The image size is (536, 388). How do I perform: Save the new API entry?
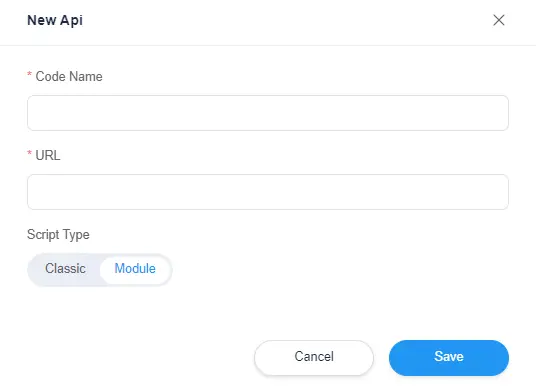click(x=449, y=357)
